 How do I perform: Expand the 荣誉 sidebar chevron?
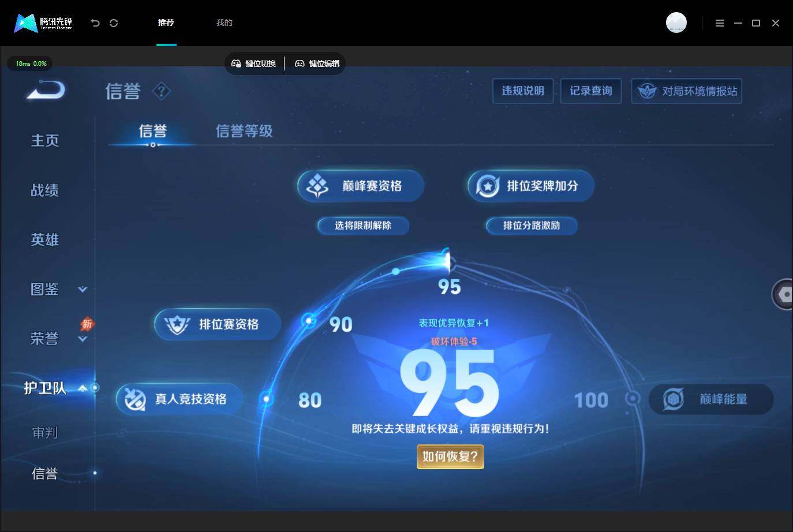pos(83,339)
